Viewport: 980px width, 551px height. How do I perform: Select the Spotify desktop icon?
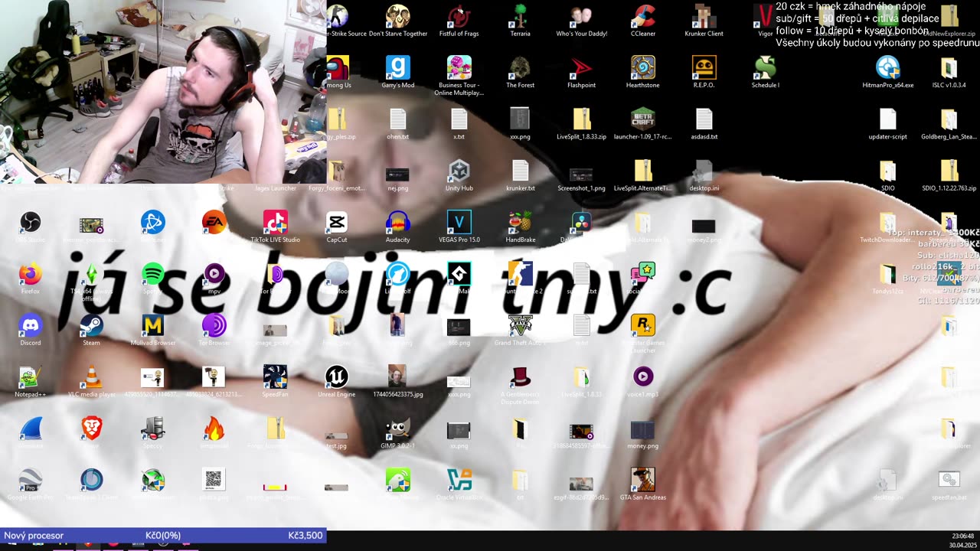(x=153, y=278)
